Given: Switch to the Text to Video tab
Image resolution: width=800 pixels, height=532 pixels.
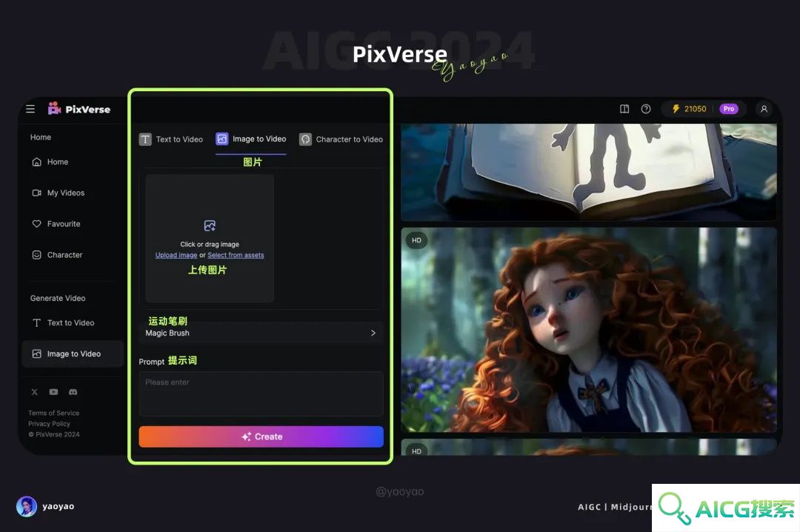Looking at the screenshot, I should [171, 139].
